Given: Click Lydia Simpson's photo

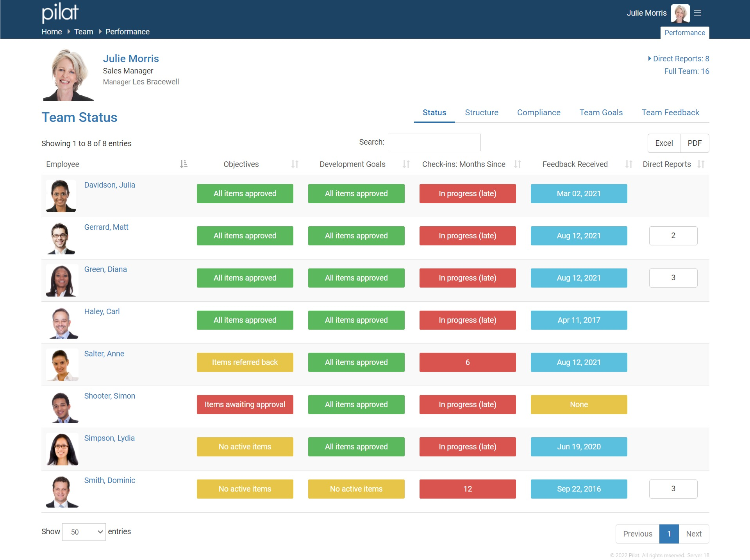Looking at the screenshot, I should pos(62,449).
